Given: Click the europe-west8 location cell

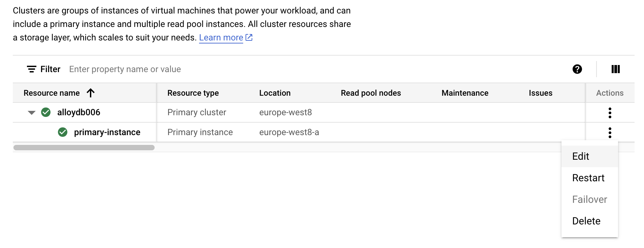Looking at the screenshot, I should 286,112.
